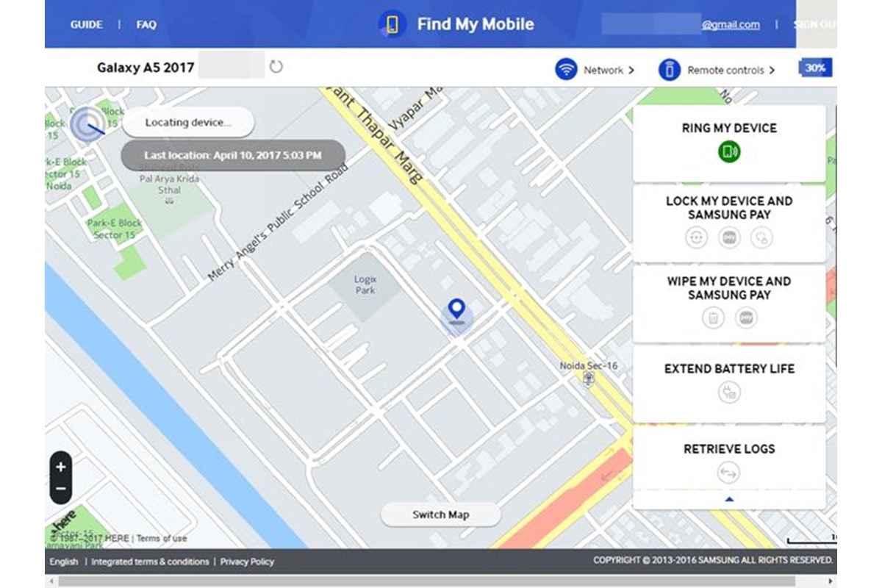Select Wipe My Device and Samsung Pay title
Image resolution: width=882 pixels, height=588 pixels.
click(729, 288)
